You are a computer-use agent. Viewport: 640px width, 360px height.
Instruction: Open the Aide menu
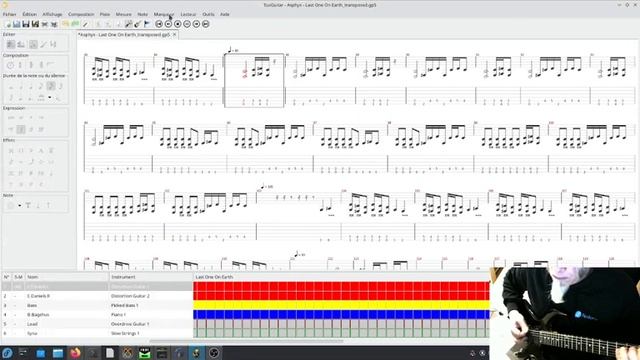225,14
